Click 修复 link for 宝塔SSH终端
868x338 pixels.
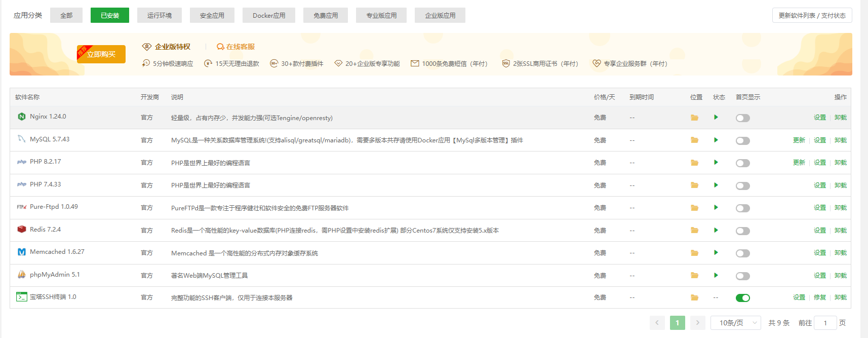coord(820,297)
